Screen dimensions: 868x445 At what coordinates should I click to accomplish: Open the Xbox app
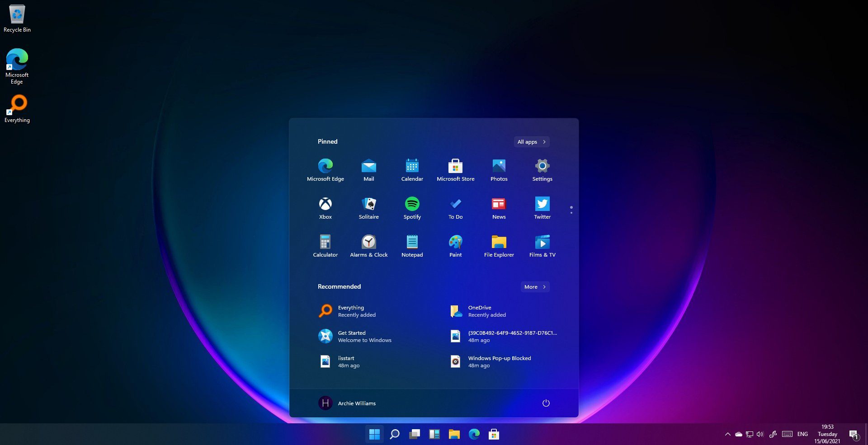click(325, 208)
